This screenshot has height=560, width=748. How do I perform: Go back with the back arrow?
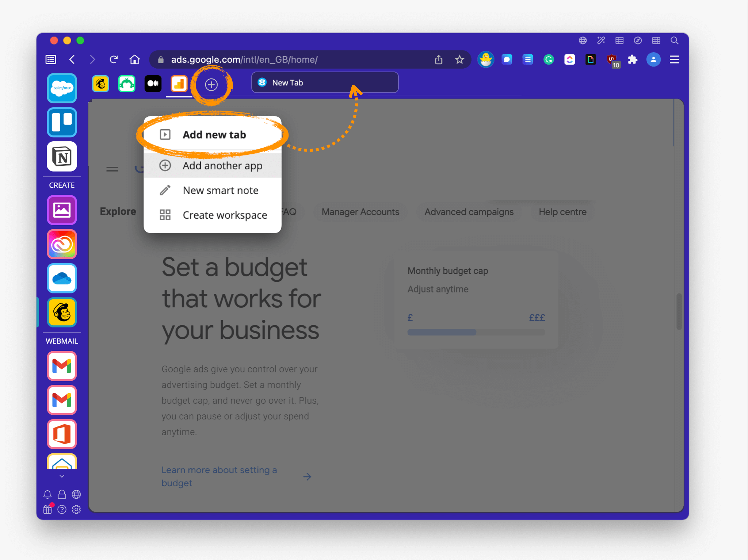tap(72, 60)
